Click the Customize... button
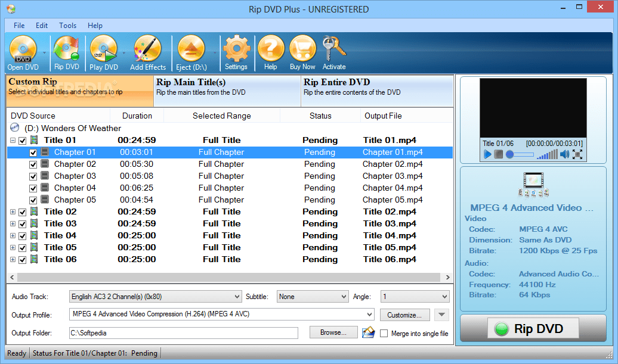 click(405, 315)
